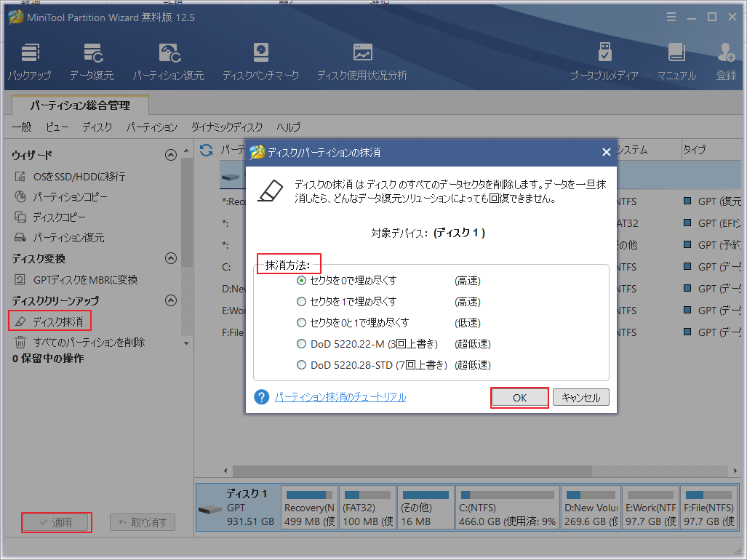Confirm wipe by clicking OK

tap(519, 397)
